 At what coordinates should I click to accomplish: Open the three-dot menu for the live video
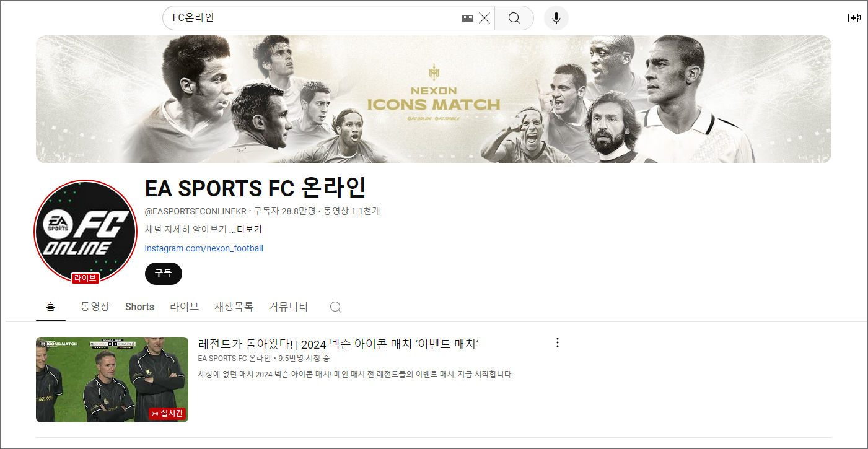558,342
